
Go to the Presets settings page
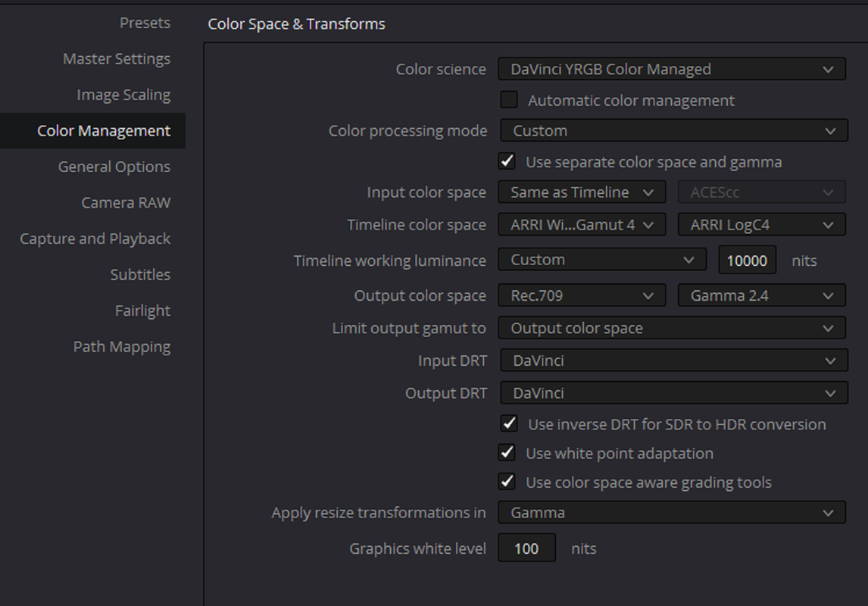pyautogui.click(x=145, y=23)
